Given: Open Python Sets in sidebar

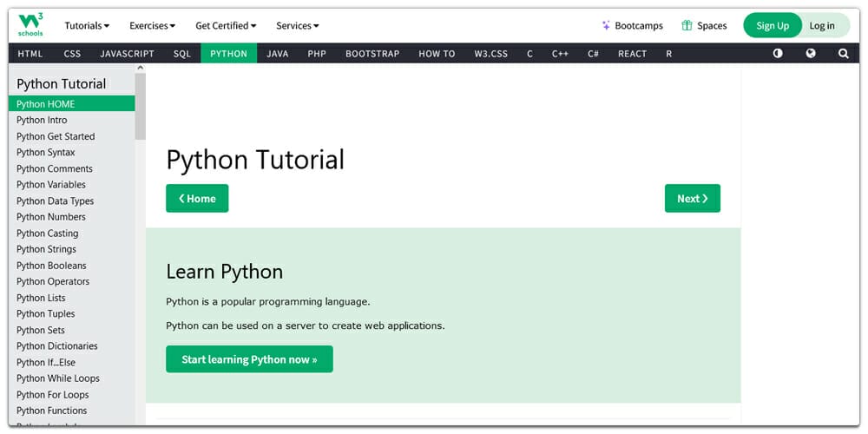Looking at the screenshot, I should click(x=71, y=330).
